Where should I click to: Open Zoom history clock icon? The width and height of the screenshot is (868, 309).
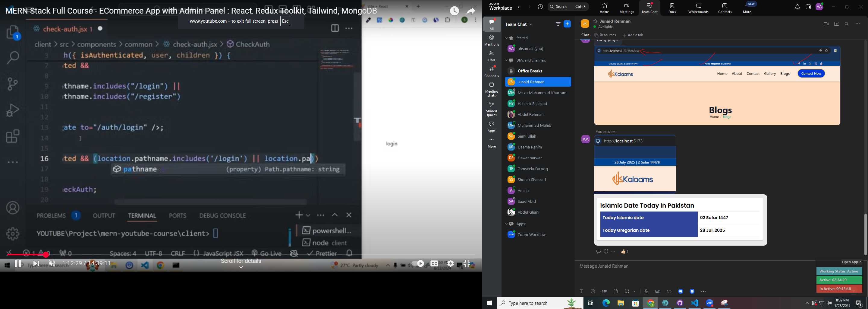540,7
